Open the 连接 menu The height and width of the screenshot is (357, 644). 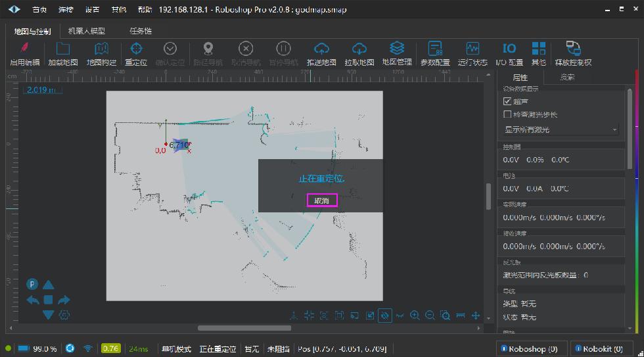(x=66, y=9)
